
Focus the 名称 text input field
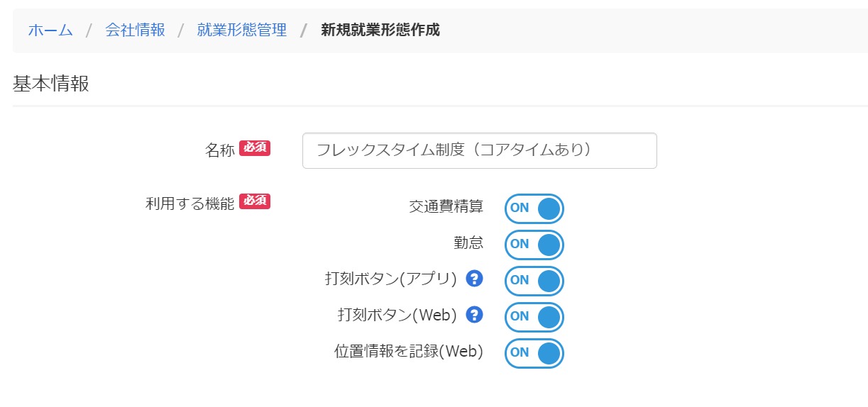[x=480, y=150]
